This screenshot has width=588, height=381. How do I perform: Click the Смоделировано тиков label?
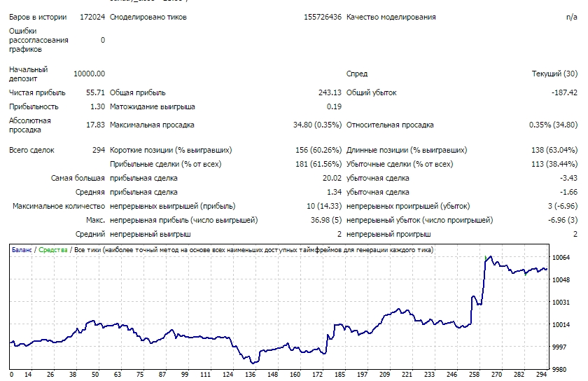pos(148,18)
